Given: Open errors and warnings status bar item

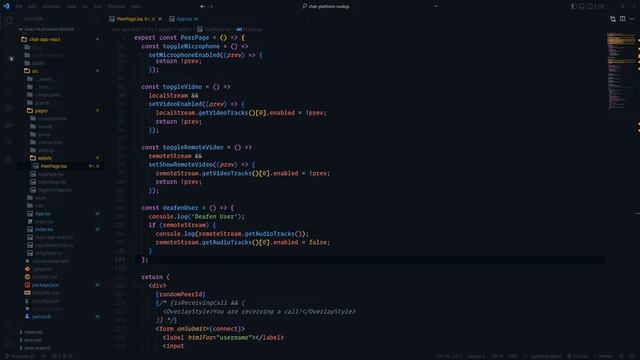Looking at the screenshot, I should coord(62,356).
